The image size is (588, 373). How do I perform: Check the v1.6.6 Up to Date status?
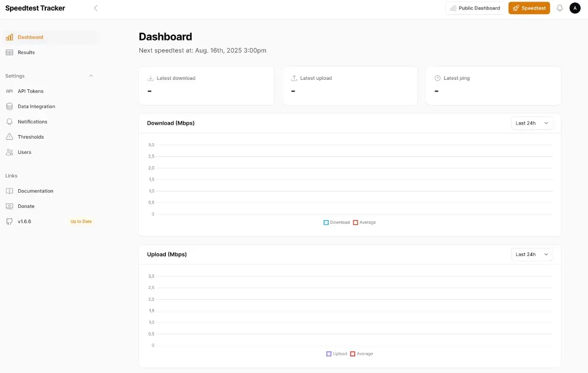coord(80,221)
